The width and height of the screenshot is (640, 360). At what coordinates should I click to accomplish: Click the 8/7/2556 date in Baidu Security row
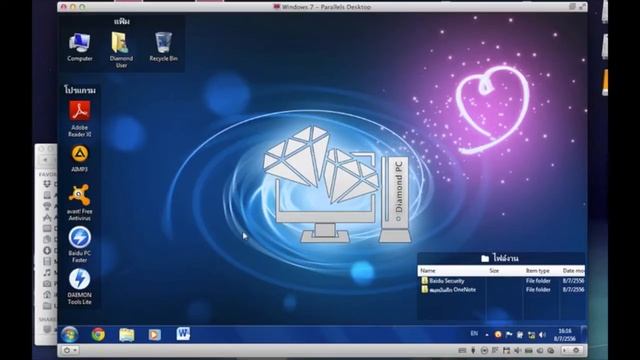[x=573, y=281]
